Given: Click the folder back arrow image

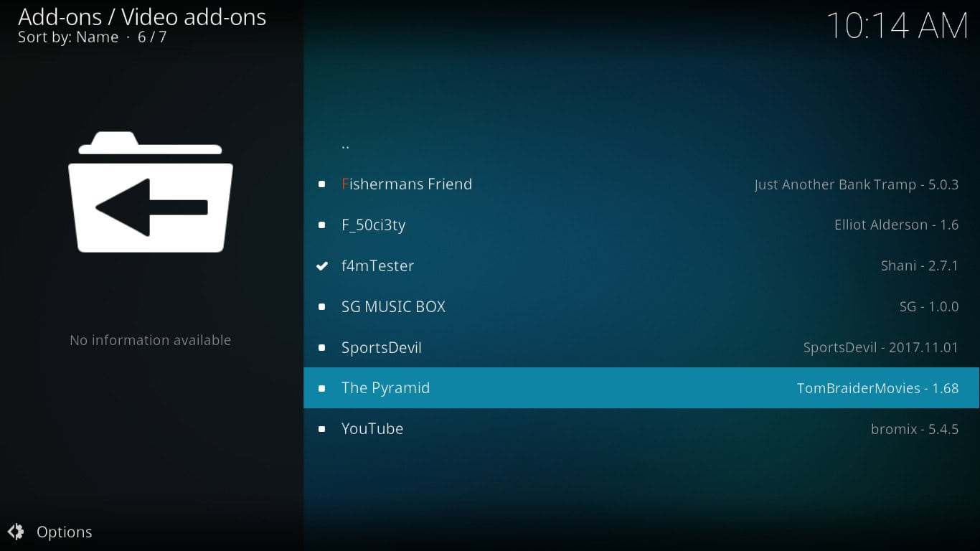Looking at the screenshot, I should click(151, 192).
